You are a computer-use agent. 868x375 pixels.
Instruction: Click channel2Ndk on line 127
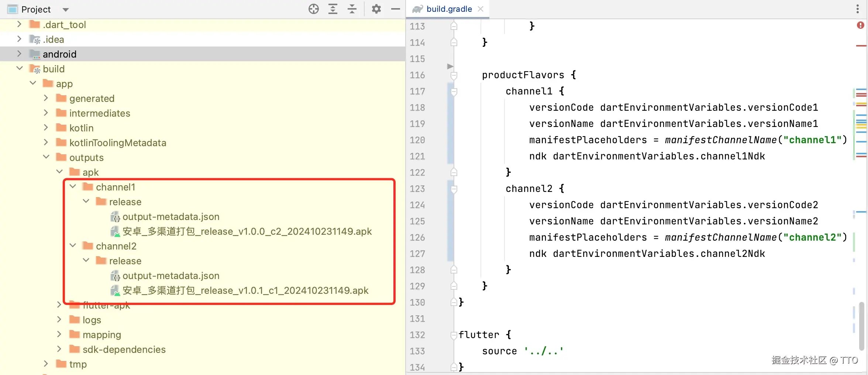733,254
